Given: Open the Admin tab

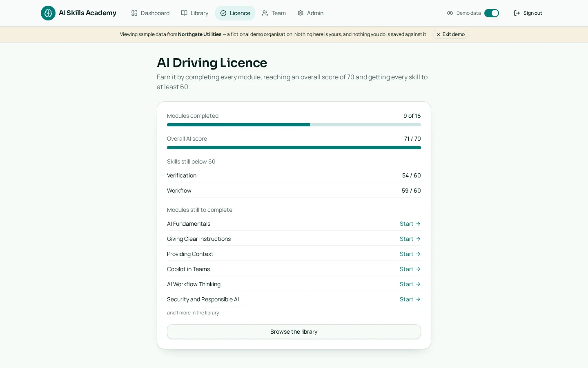Looking at the screenshot, I should click(310, 13).
